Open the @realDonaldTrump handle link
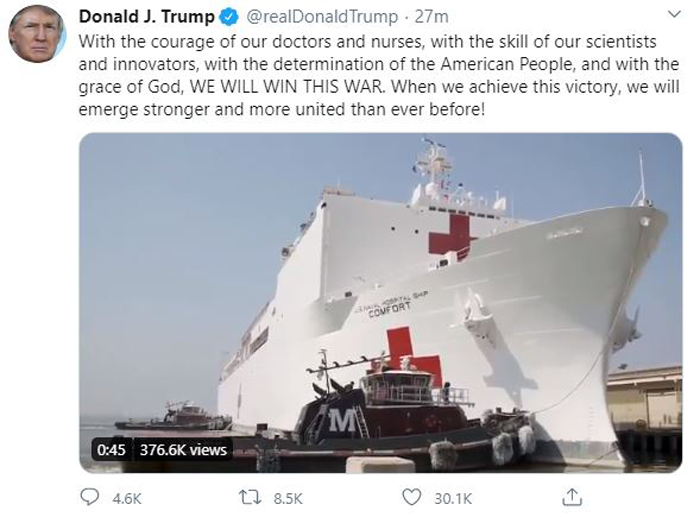Image resolution: width=700 pixels, height=517 pixels. coord(322,17)
